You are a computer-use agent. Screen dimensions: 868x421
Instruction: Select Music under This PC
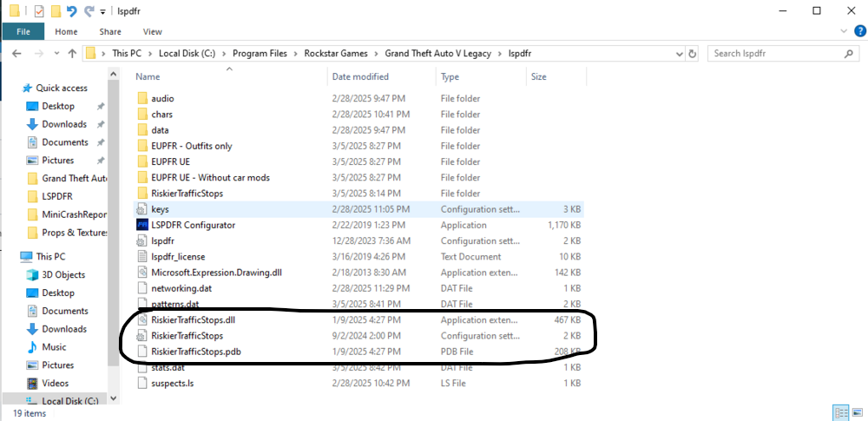click(54, 347)
